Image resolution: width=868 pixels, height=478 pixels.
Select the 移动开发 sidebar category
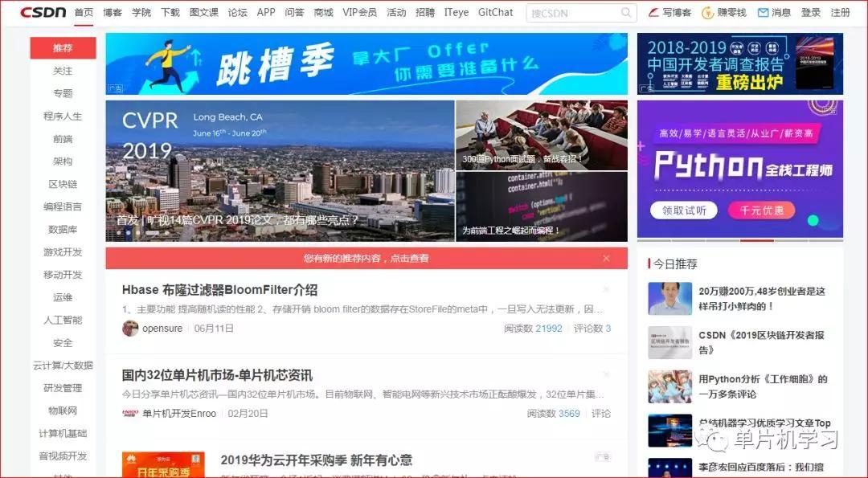coord(63,275)
